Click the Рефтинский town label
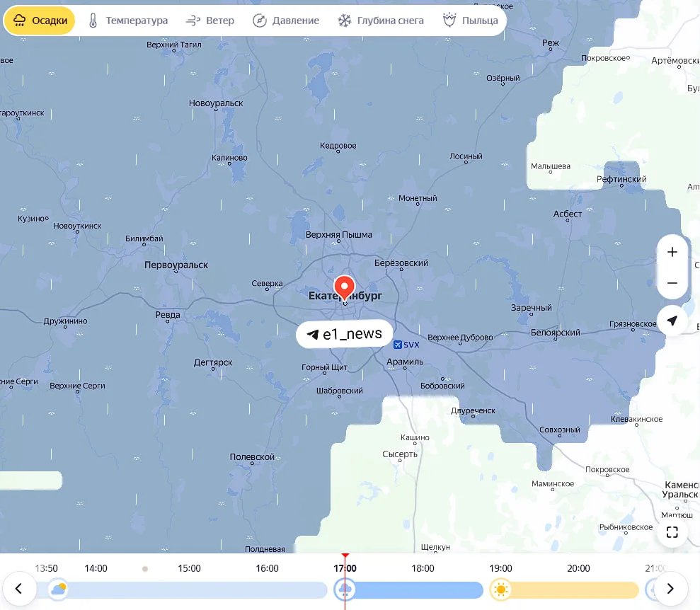The height and width of the screenshot is (610, 700). tap(621, 179)
